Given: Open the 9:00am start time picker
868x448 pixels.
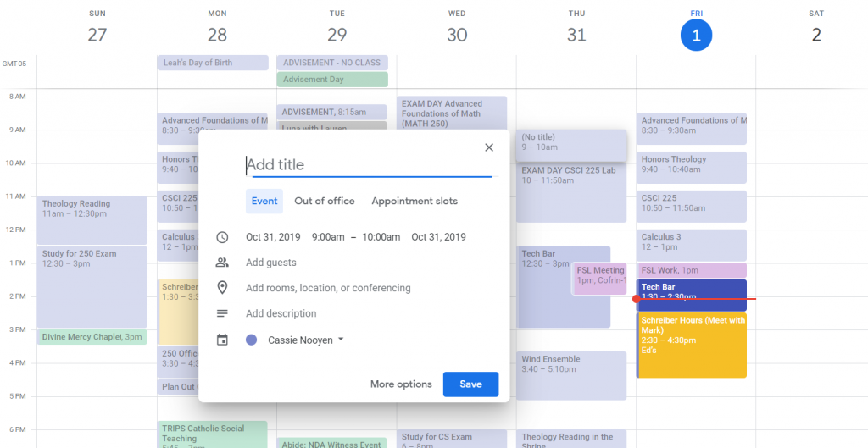Looking at the screenshot, I should click(328, 237).
